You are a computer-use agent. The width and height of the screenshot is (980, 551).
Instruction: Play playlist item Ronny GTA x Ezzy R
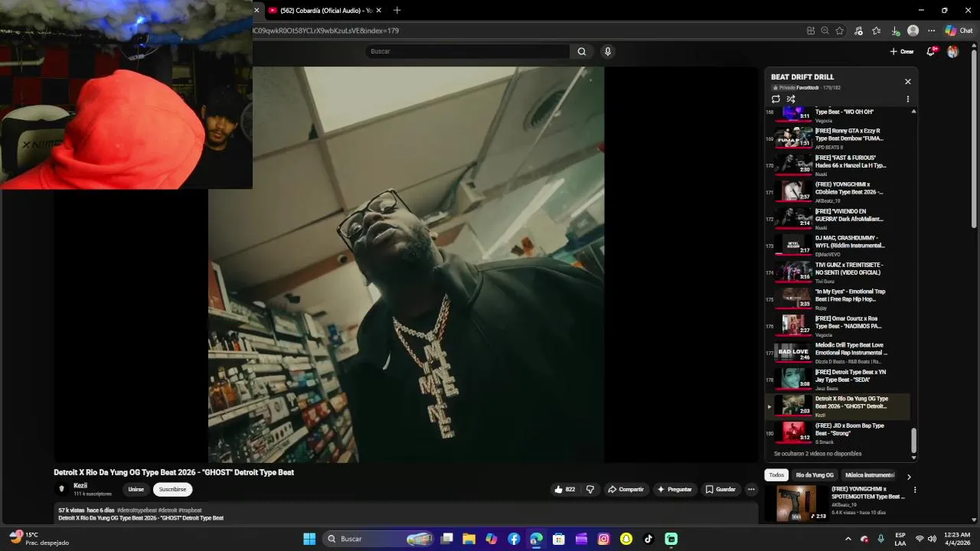point(839,139)
